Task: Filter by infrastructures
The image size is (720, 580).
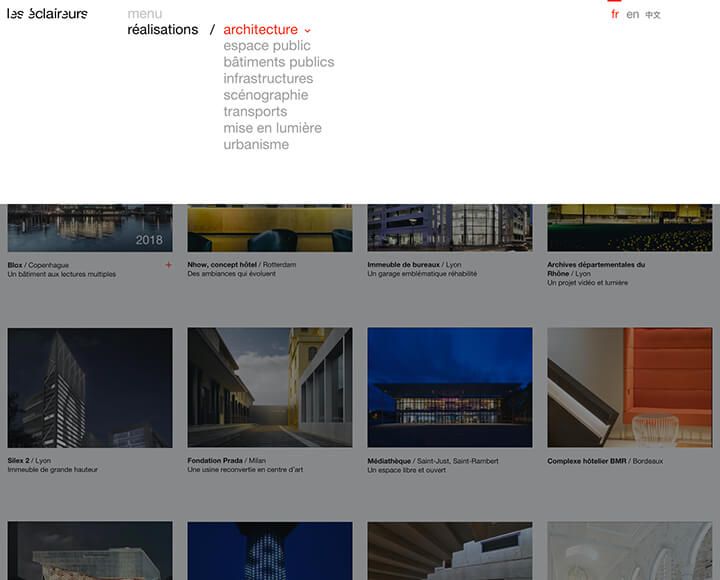Action: (268, 79)
